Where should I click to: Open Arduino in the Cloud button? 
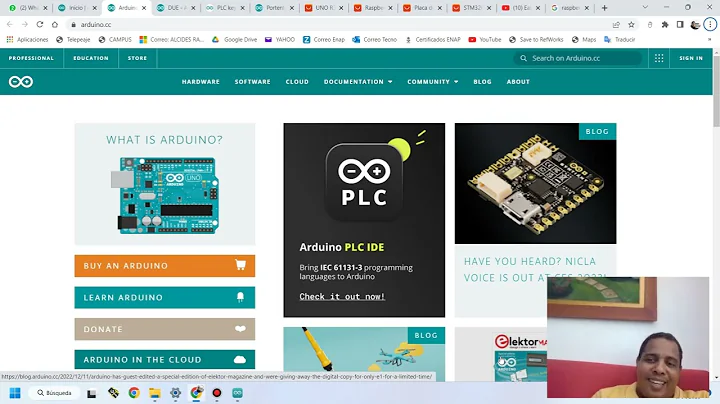(x=165, y=359)
